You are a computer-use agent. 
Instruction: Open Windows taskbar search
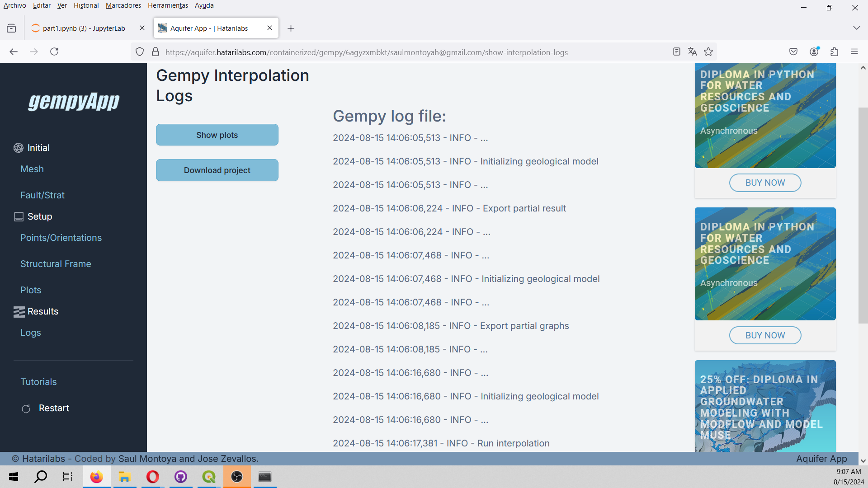[41, 477]
